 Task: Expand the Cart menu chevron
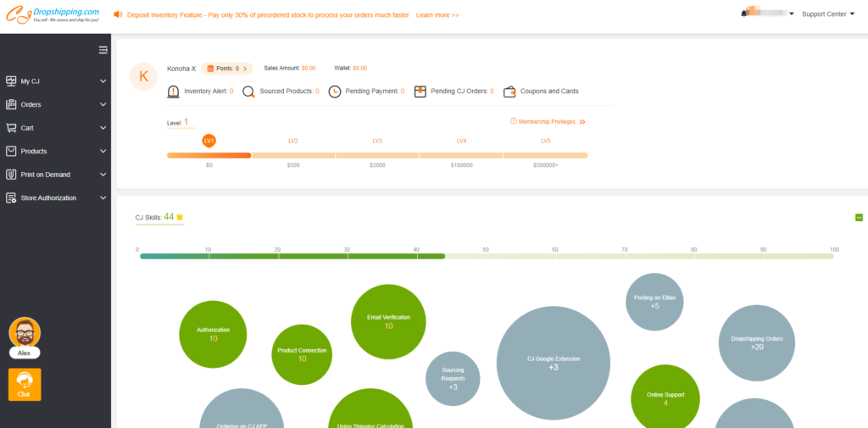coord(103,128)
